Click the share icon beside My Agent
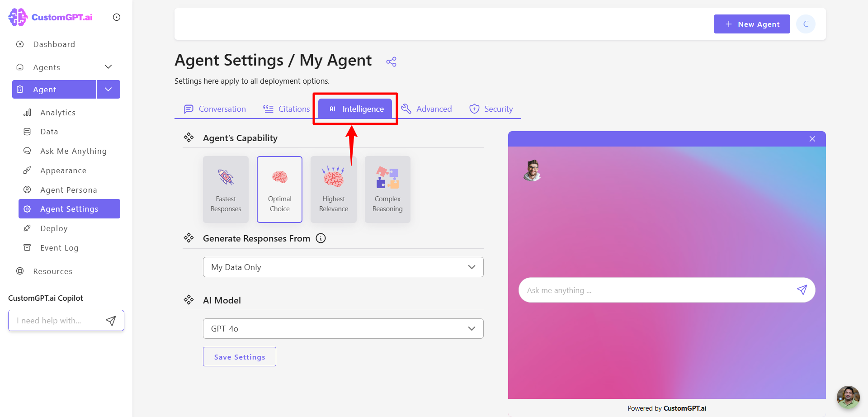868x417 pixels. coord(391,62)
